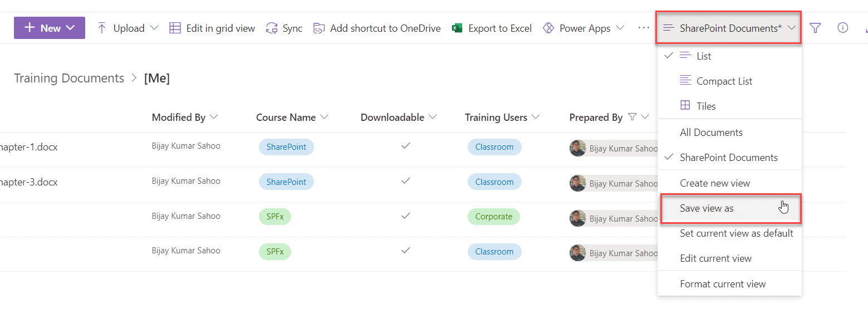The height and width of the screenshot is (323, 868).
Task: Open the Edit in grid view icon
Action: pos(174,27)
